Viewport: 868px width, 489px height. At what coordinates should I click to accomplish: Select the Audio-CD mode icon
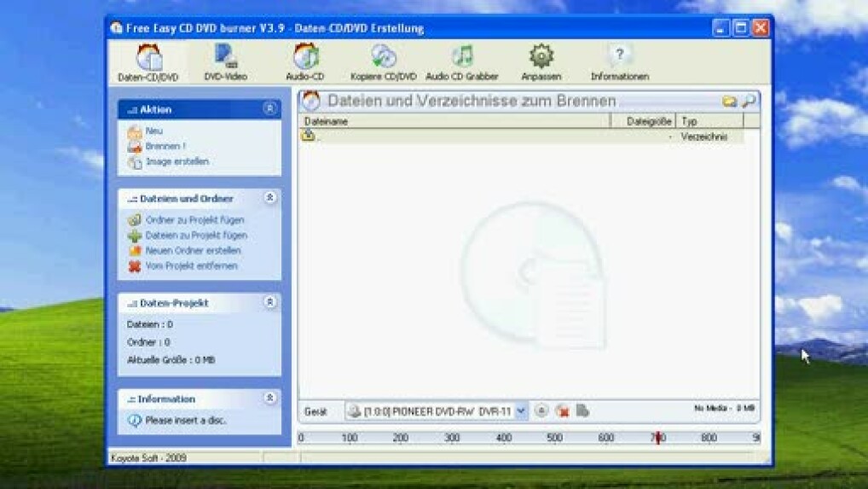click(304, 62)
